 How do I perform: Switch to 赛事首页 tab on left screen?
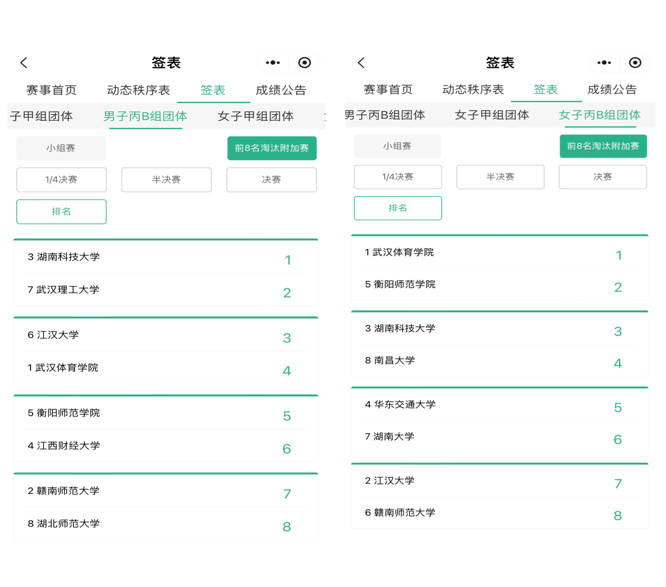coord(51,90)
